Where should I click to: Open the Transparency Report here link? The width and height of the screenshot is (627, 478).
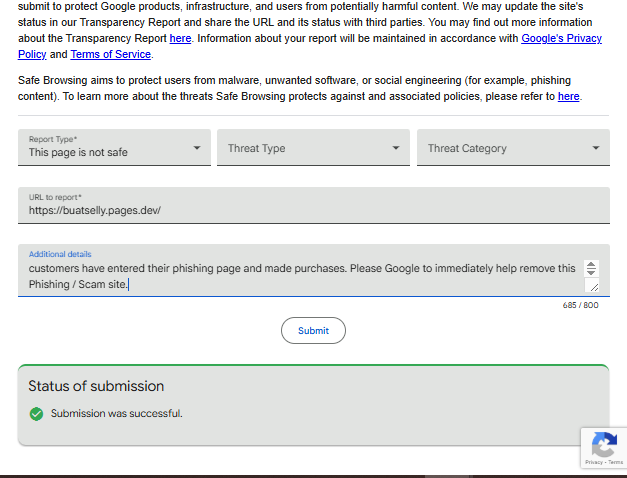pyautogui.click(x=180, y=38)
